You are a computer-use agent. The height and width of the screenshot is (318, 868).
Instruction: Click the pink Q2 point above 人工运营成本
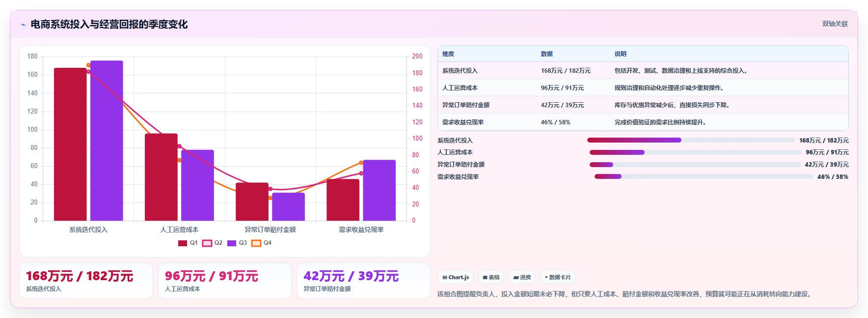(x=179, y=146)
